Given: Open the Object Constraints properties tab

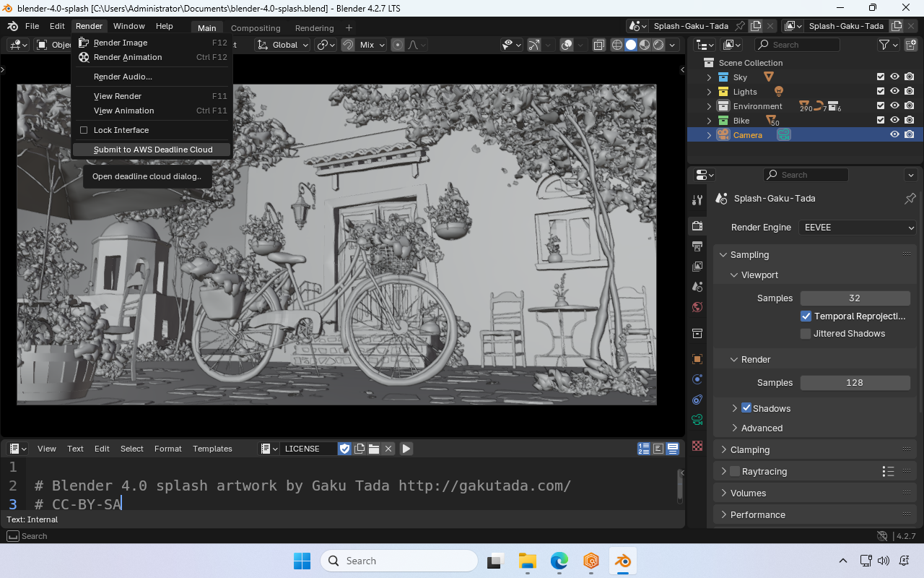Looking at the screenshot, I should (697, 400).
